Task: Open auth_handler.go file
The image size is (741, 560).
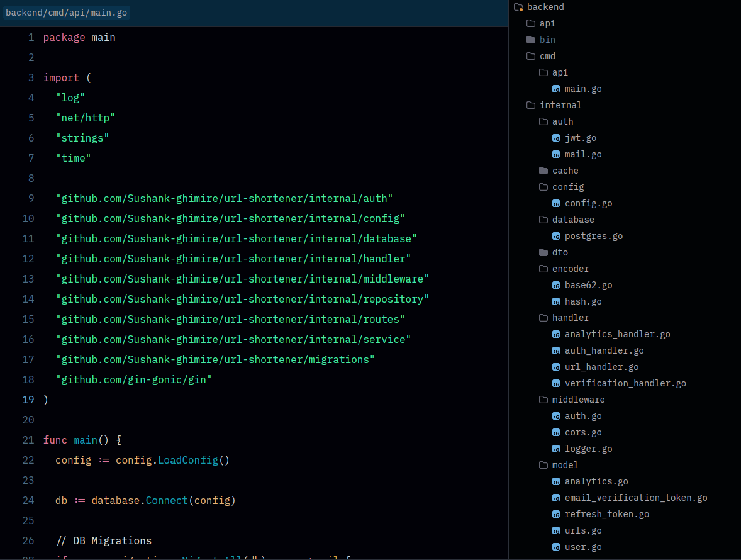Action: coord(604,350)
